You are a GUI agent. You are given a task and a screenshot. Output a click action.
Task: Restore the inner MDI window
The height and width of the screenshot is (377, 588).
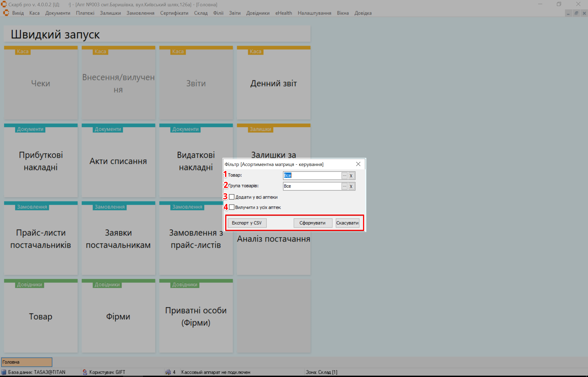click(576, 13)
